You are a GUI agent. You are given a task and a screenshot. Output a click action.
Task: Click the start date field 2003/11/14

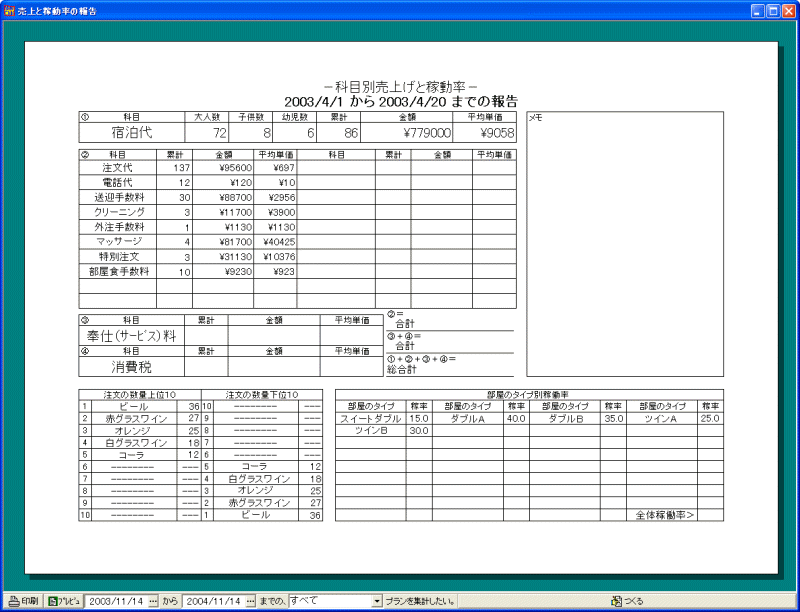click(116, 601)
